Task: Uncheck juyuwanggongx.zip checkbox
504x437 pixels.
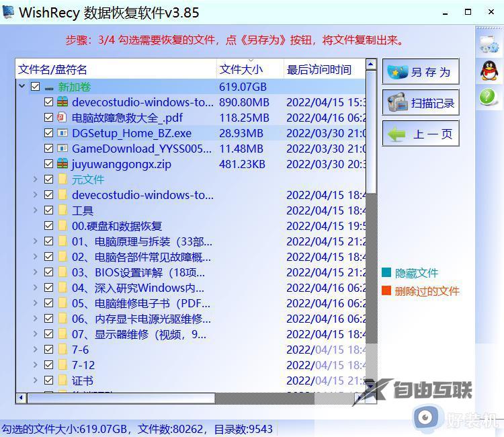Action: [x=48, y=163]
